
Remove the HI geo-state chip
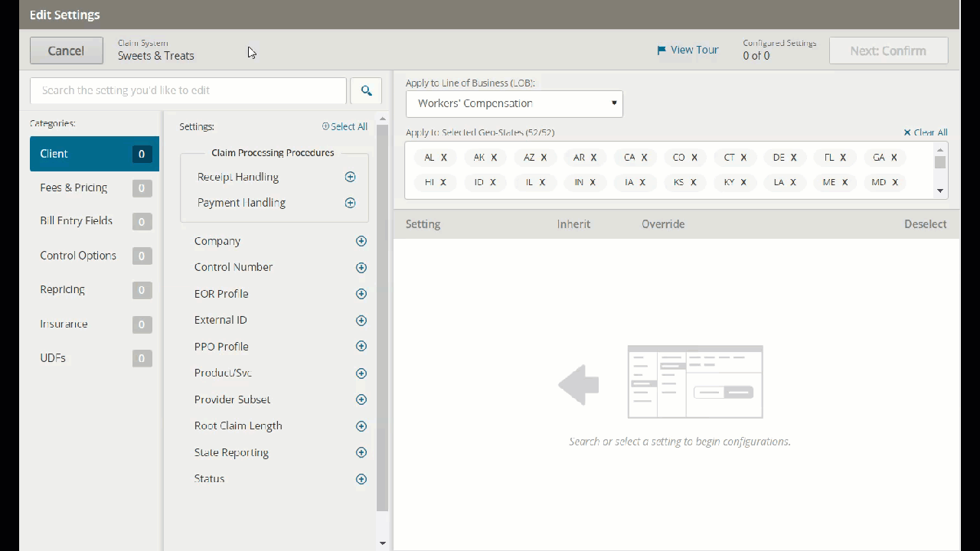click(443, 182)
